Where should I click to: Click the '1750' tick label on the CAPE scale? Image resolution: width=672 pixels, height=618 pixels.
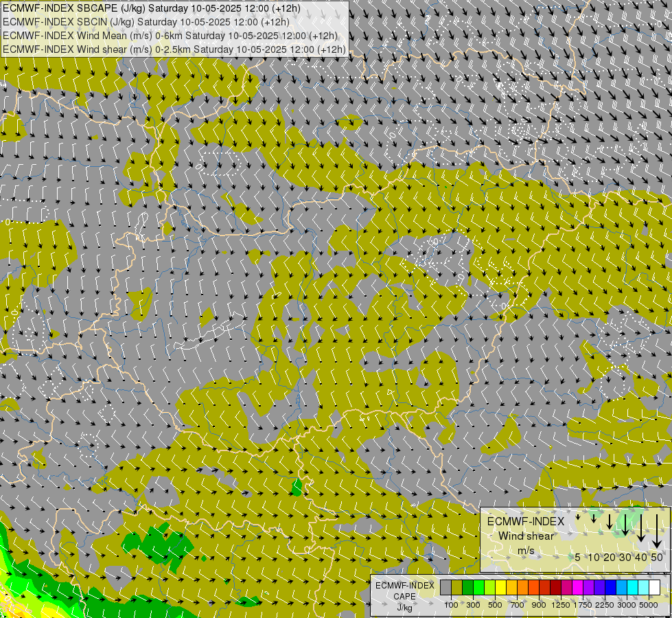[x=583, y=605]
